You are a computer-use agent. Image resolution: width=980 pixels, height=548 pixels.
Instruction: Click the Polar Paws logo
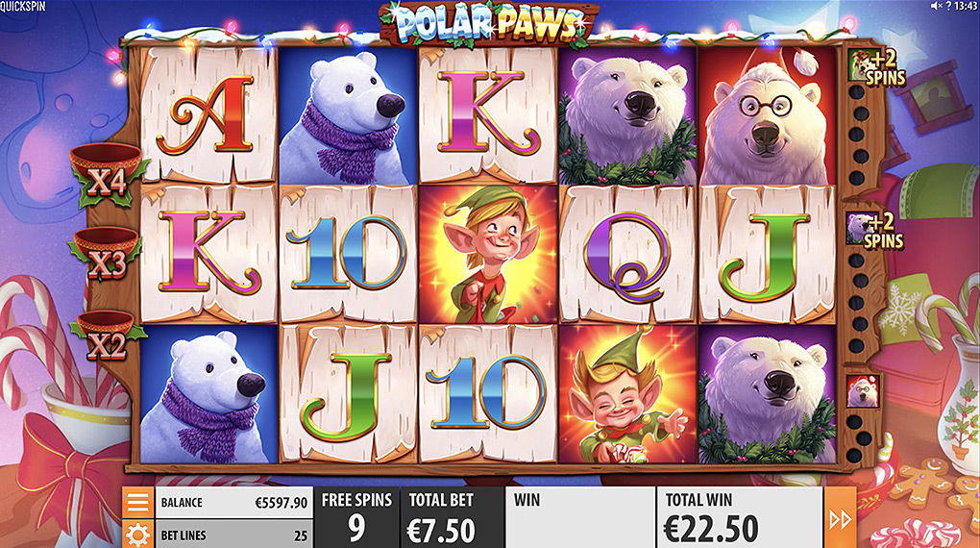click(x=489, y=24)
